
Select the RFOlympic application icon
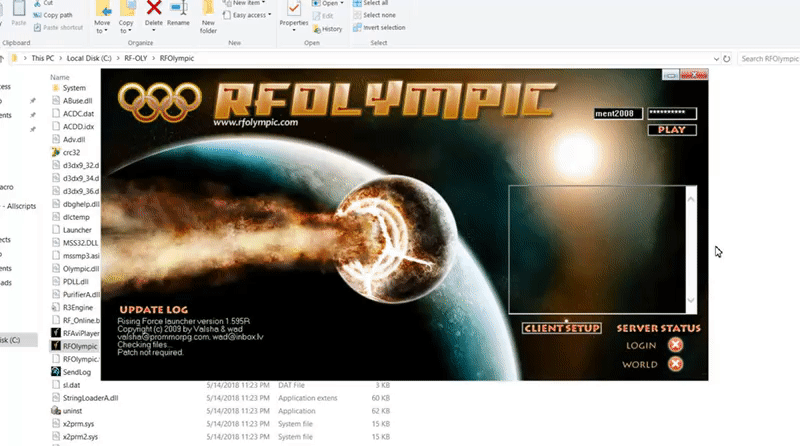(56, 345)
